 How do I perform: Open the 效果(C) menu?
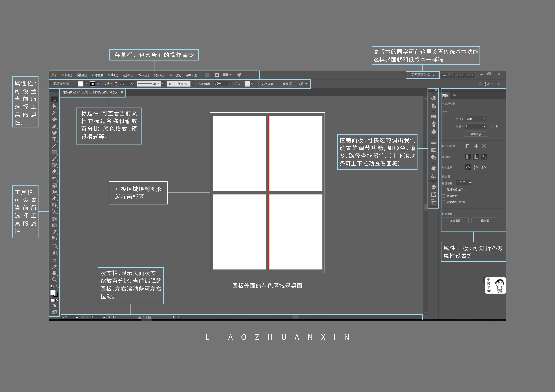click(x=143, y=75)
